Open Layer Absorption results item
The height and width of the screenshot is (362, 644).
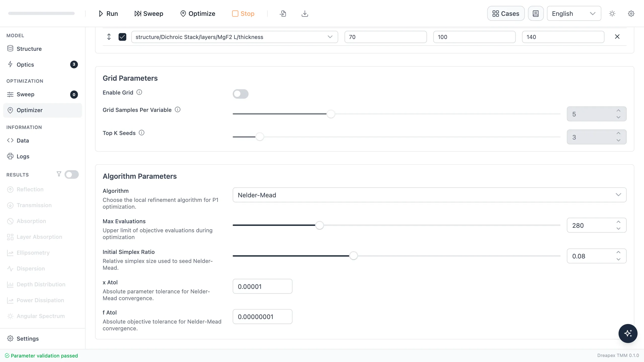(x=43, y=237)
